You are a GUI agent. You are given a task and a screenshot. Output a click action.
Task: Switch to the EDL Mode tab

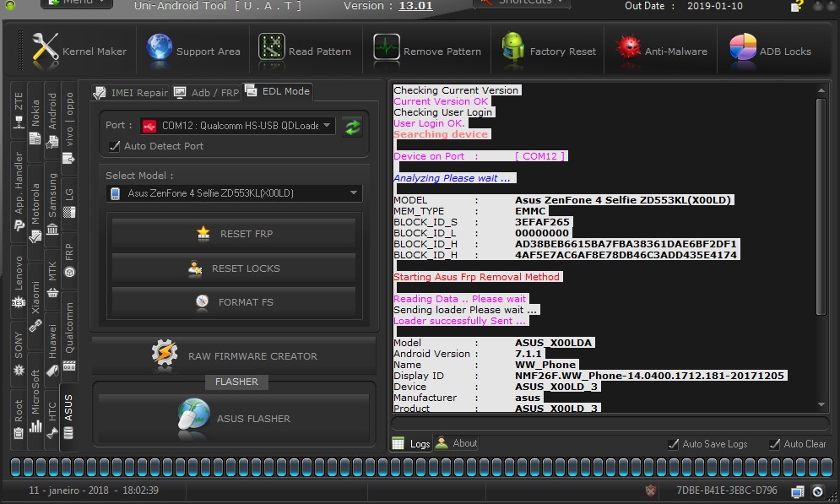[278, 91]
